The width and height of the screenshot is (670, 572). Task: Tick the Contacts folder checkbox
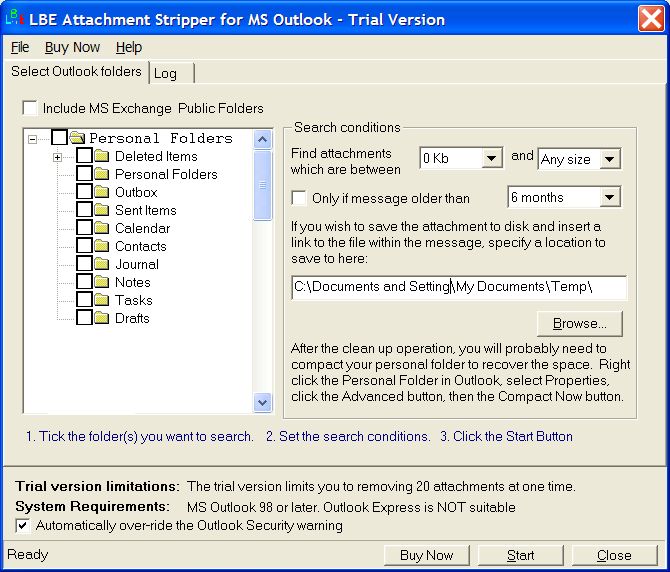point(85,245)
